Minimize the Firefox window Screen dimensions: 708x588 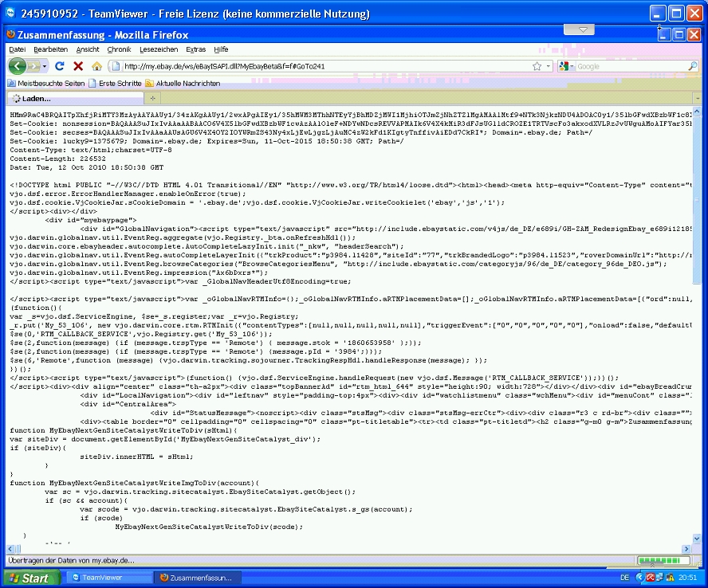[663, 34]
